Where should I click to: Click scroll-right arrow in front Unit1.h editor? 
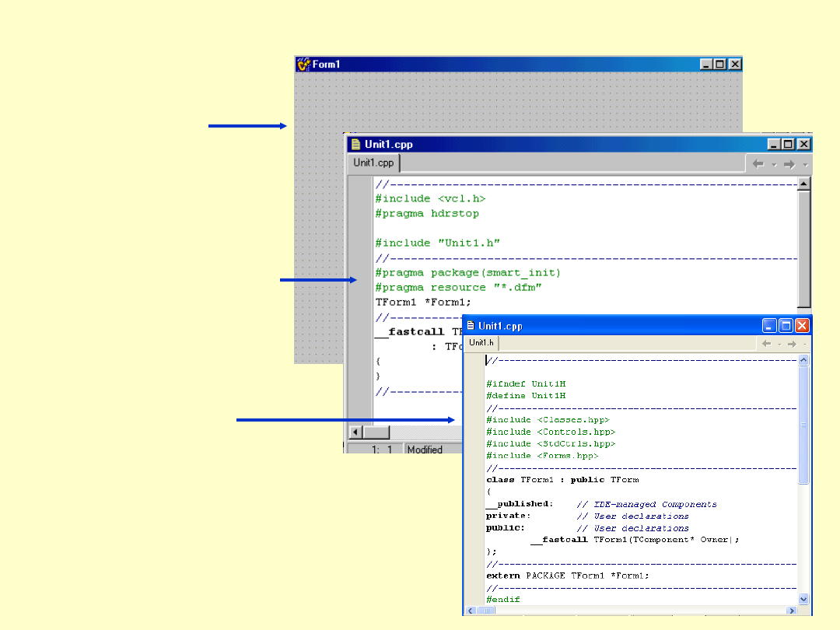pos(792,611)
